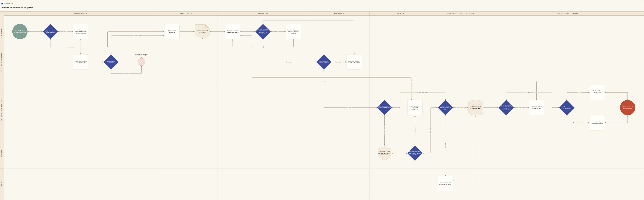This screenshot has height=200, width=644.
Task: Select the green start circle 'El empleado planea un gasto'
Action: 20,31
